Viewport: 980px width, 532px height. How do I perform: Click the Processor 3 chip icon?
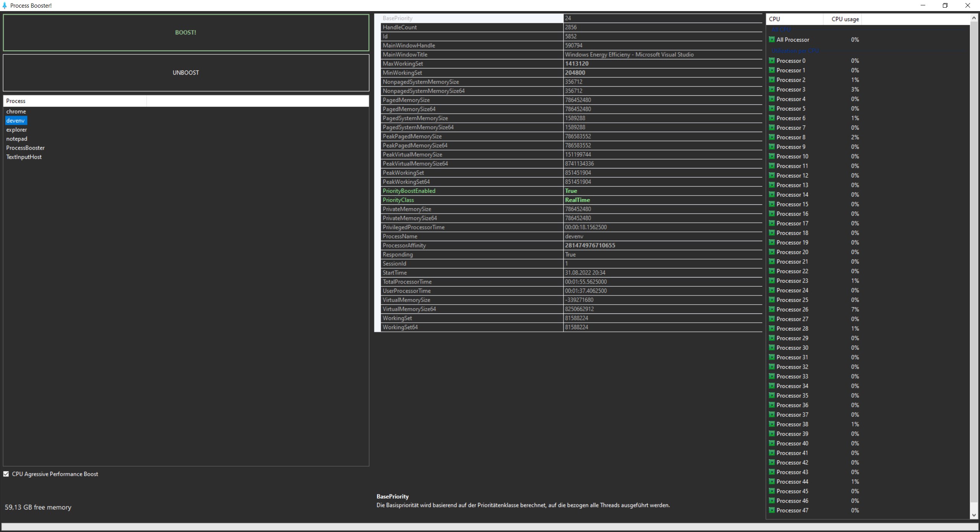(x=772, y=89)
